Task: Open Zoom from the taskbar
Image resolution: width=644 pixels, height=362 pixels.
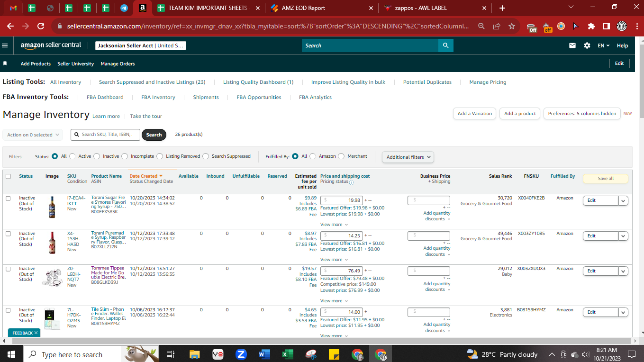Action: point(241,354)
